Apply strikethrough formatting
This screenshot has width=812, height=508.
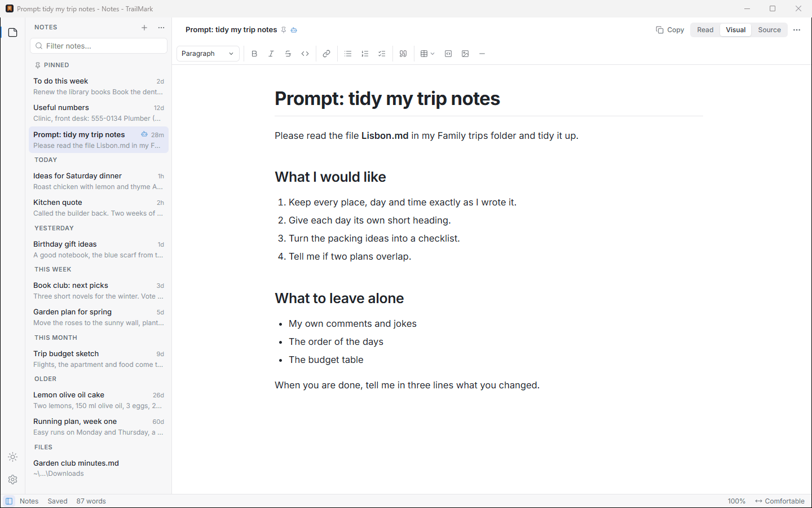click(288, 54)
